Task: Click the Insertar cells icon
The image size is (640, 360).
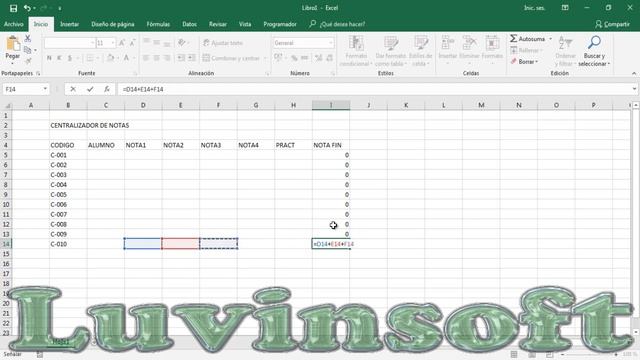Action: 448,50
